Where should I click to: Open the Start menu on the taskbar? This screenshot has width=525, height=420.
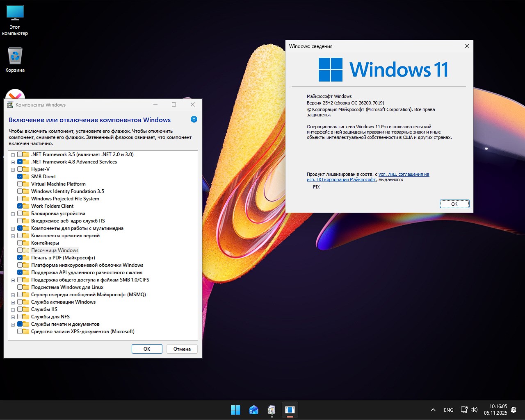[236, 410]
